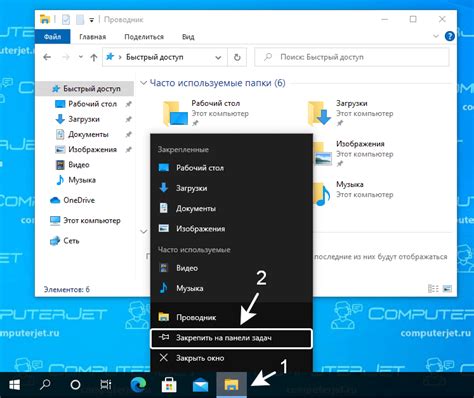Unpin Рабочий стол in the navigation pane

pos(128,104)
